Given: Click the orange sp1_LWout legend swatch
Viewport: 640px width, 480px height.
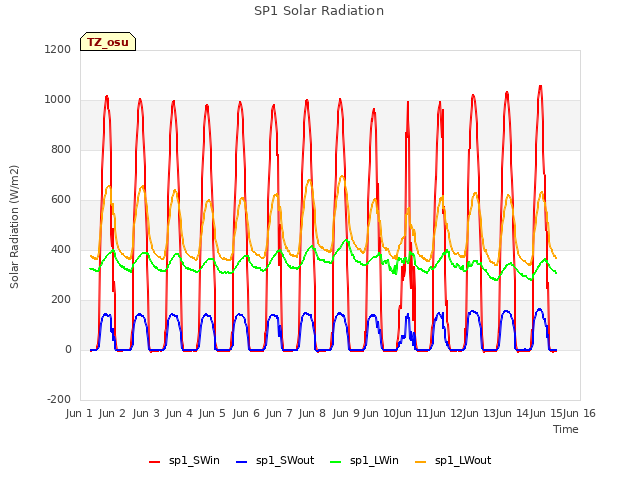Looking at the screenshot, I should (420, 461).
